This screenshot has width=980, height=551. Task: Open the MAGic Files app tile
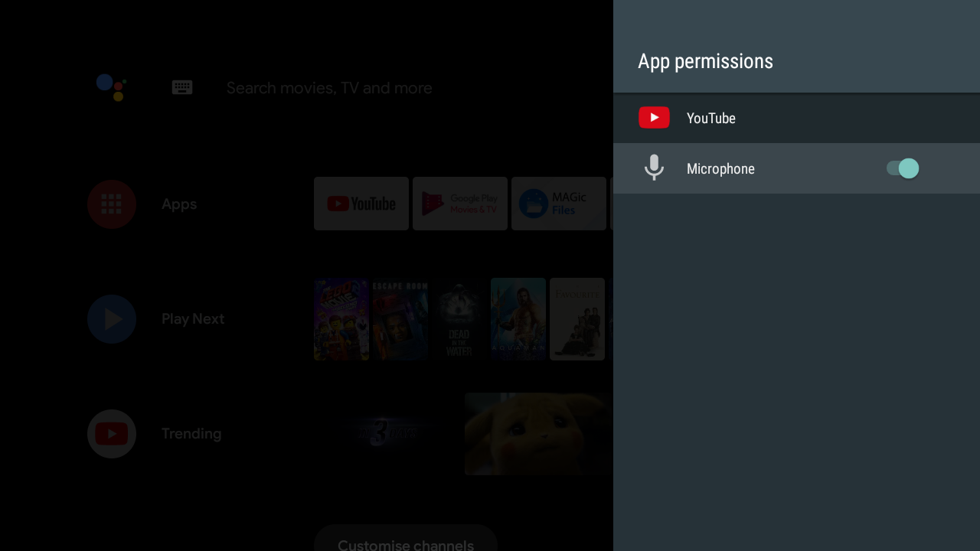coord(559,204)
